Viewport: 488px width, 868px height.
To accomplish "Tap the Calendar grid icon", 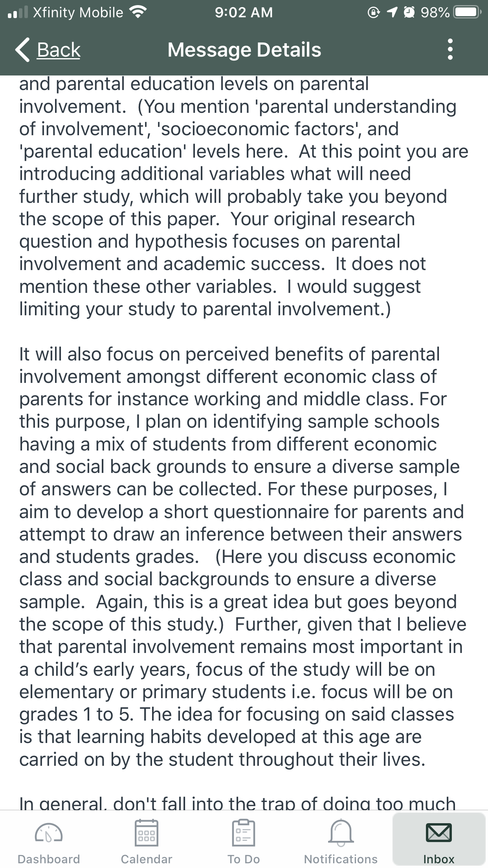I will [147, 832].
